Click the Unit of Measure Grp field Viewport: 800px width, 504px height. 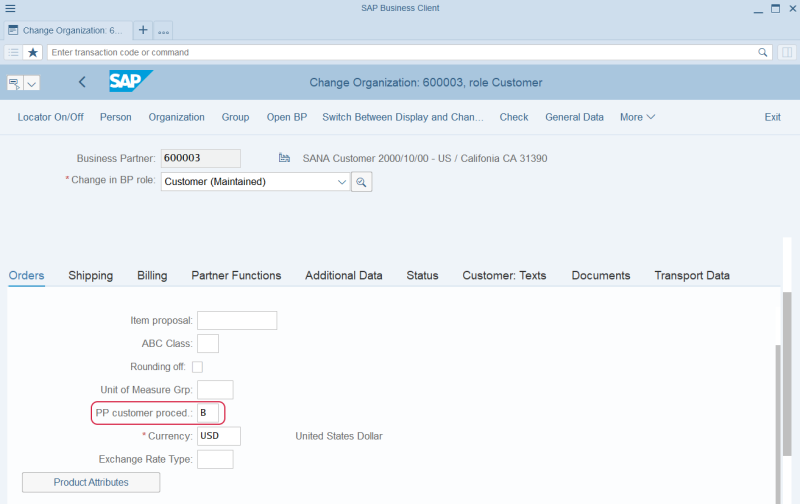coord(215,390)
